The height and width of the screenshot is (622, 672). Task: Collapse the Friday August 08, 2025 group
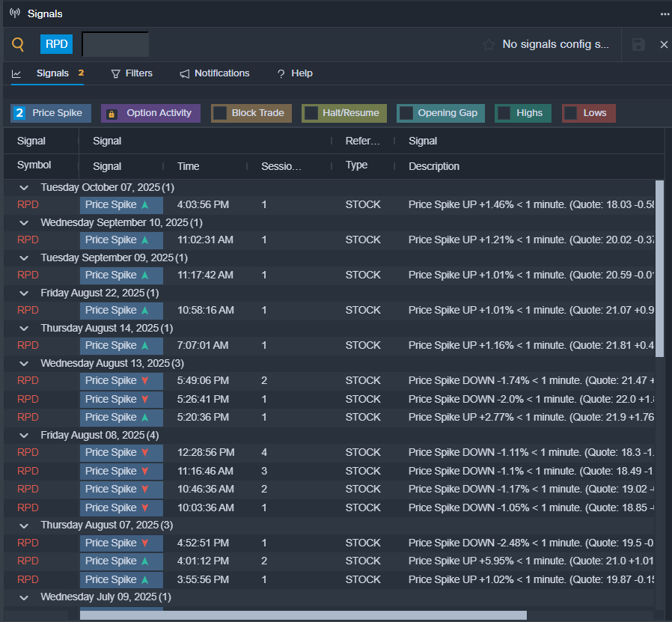[24, 435]
